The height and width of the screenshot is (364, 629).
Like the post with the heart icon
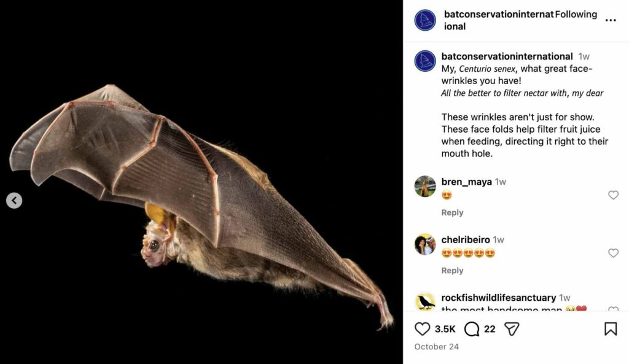pyautogui.click(x=423, y=329)
